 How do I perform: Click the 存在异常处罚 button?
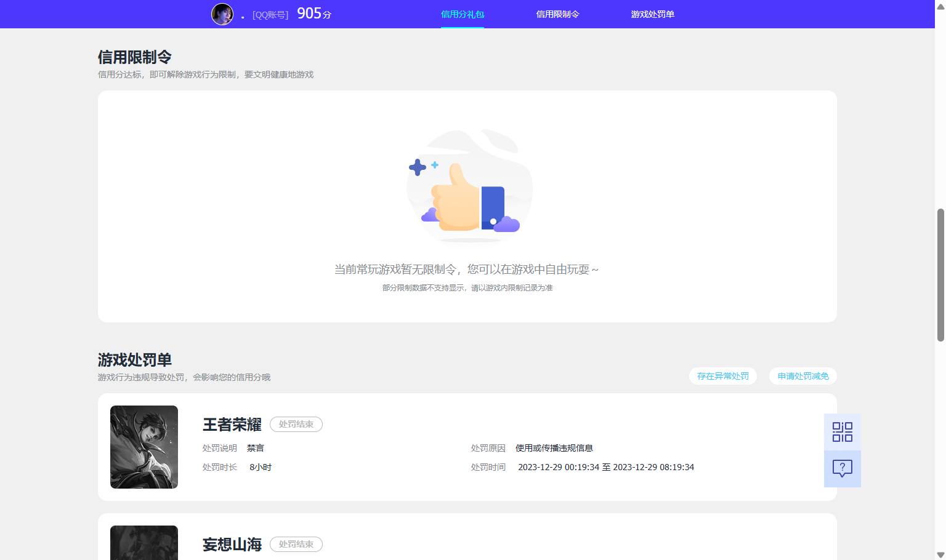point(722,376)
